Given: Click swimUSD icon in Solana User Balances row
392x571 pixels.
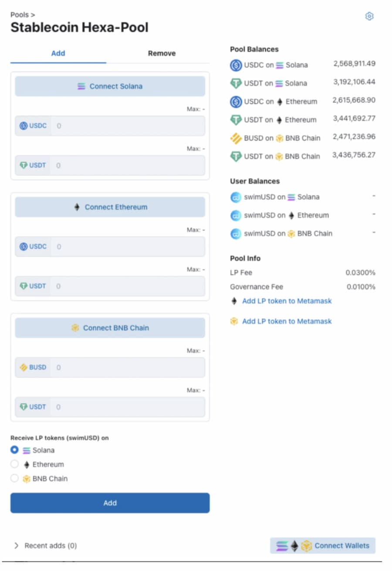Looking at the screenshot, I should [236, 197].
